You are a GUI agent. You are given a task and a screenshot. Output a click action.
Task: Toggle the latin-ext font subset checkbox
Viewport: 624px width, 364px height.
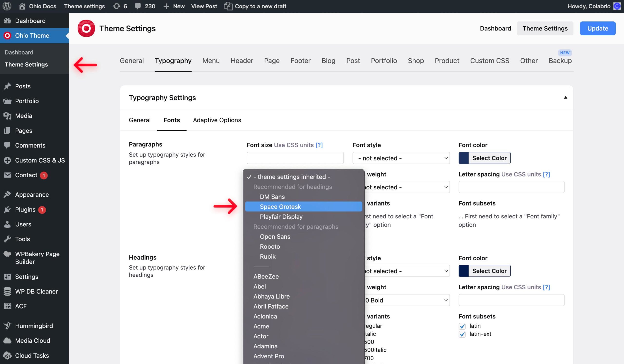click(462, 334)
